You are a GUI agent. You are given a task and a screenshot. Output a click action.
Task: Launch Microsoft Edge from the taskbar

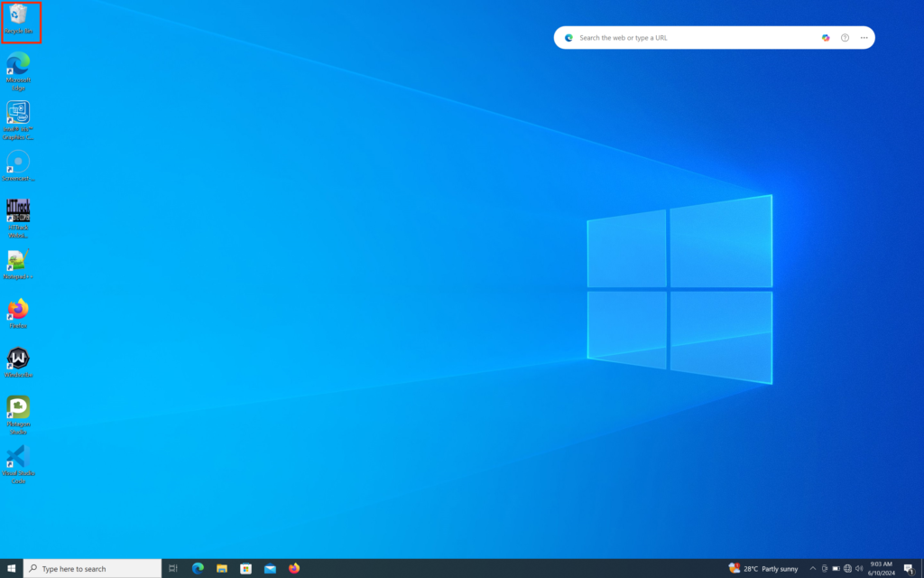pos(198,569)
